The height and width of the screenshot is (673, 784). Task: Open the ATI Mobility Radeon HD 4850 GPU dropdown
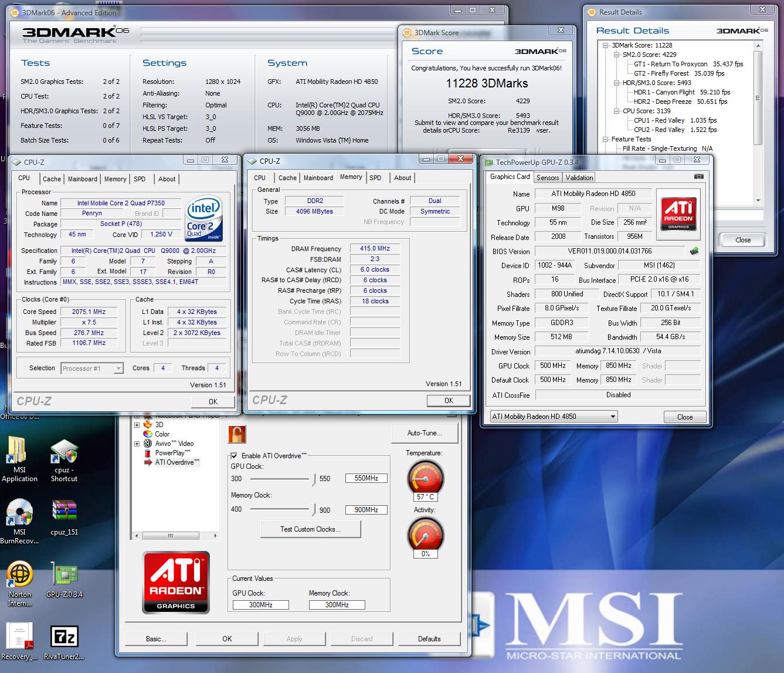coord(554,417)
